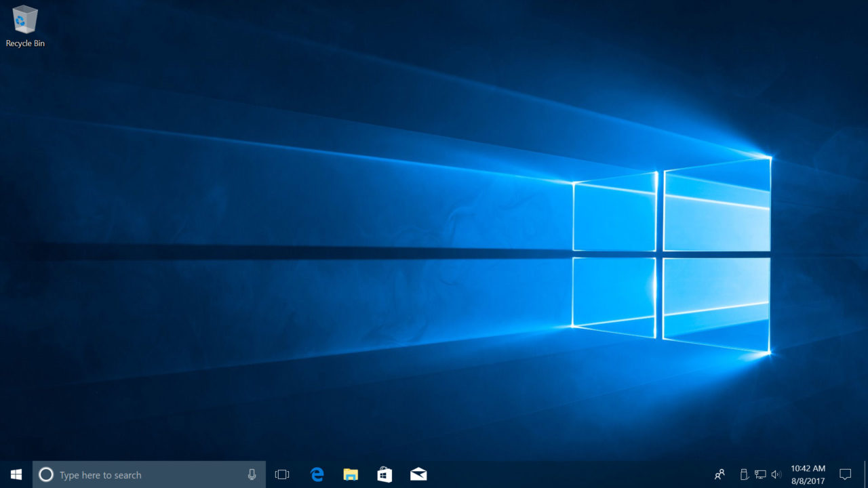Viewport: 868px width, 488px height.
Task: Focus the 'Type here to search' box
Action: 149,474
